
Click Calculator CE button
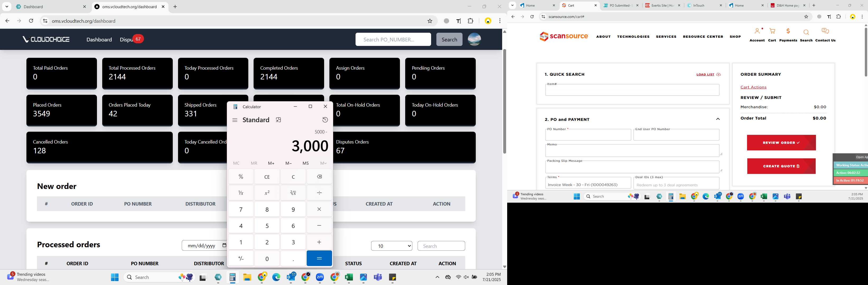267,177
